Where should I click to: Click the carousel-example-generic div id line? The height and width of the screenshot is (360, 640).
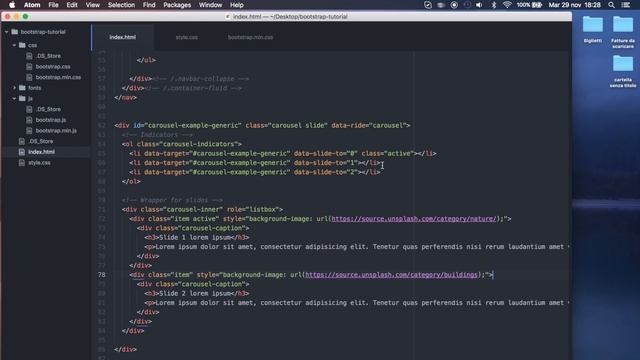[262, 125]
